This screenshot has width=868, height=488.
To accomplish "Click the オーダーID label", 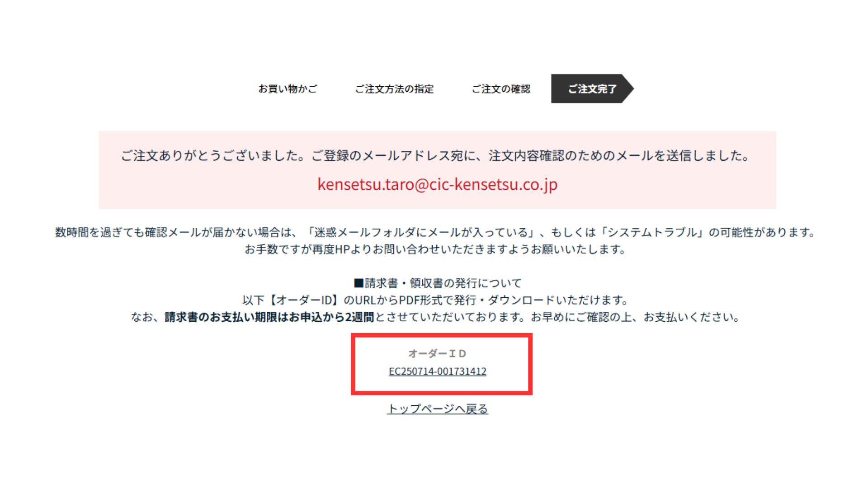I will pos(437,353).
